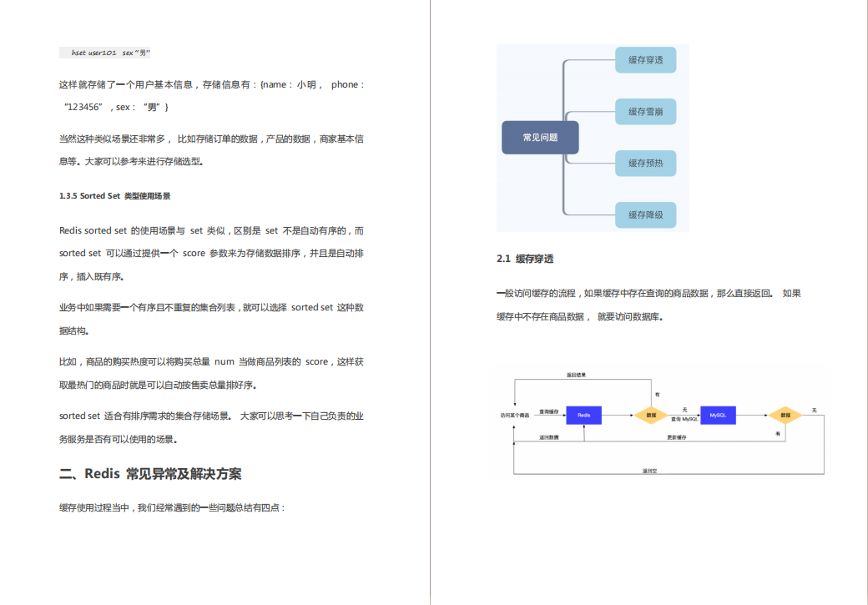Click the hset user101 code snippet
The width and height of the screenshot is (868, 605).
pos(105,53)
